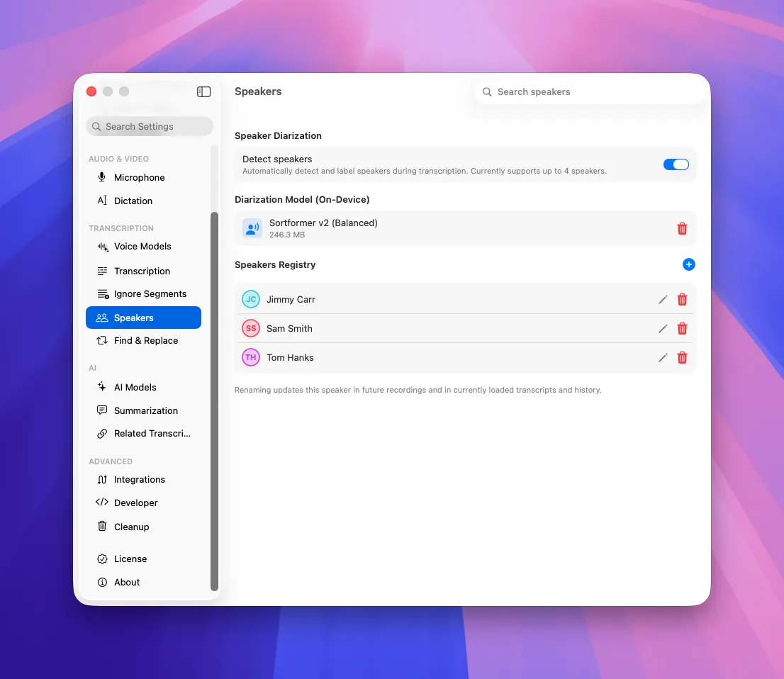Open the License page
784x679 pixels.
[143, 559]
